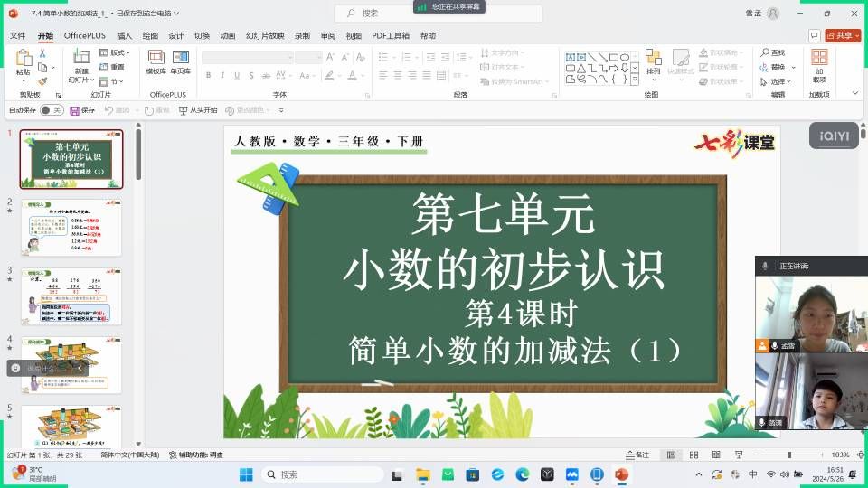Click the 单页库 single page library icon
Screen dimensions: 868x488
click(x=180, y=61)
